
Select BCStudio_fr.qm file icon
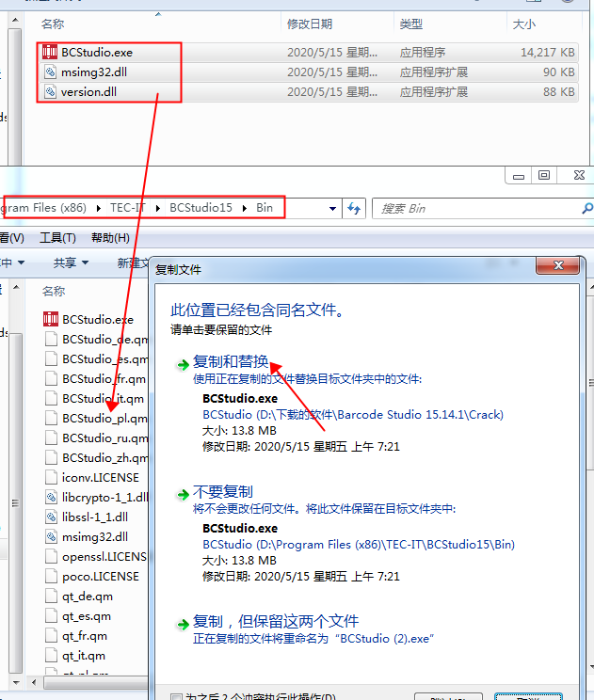pyautogui.click(x=52, y=378)
